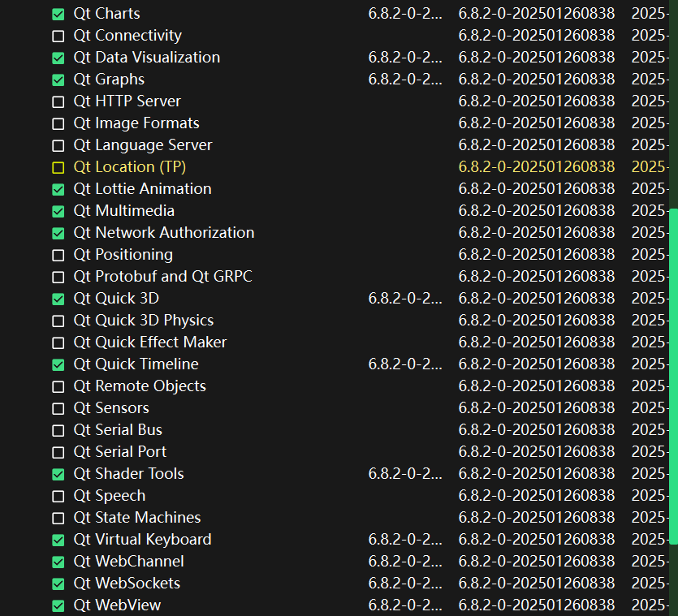Uncheck the Qt Lottie Animation checkbox
The width and height of the screenshot is (678, 616).
pos(58,189)
